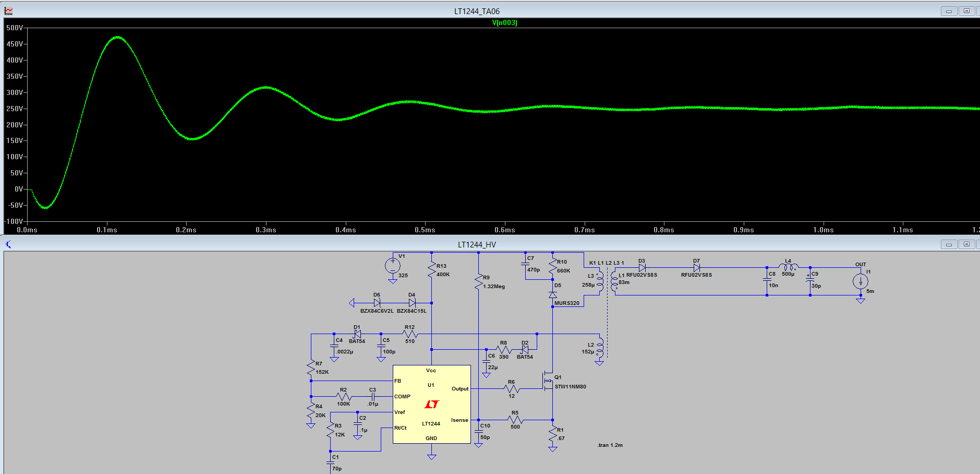The image size is (980, 474).
Task: Click the C4 .0022µ capacitor value
Action: [x=345, y=351]
